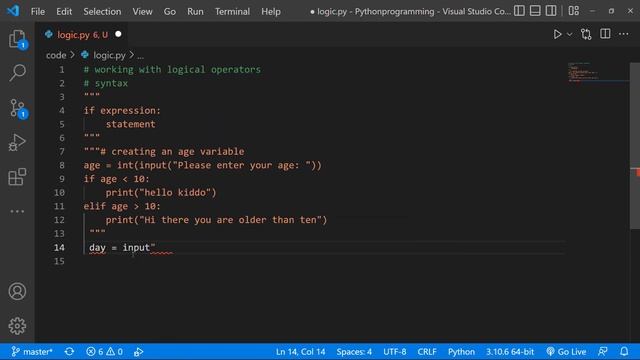Toggle the Primary Side Bar layout

pyautogui.click(x=519, y=11)
